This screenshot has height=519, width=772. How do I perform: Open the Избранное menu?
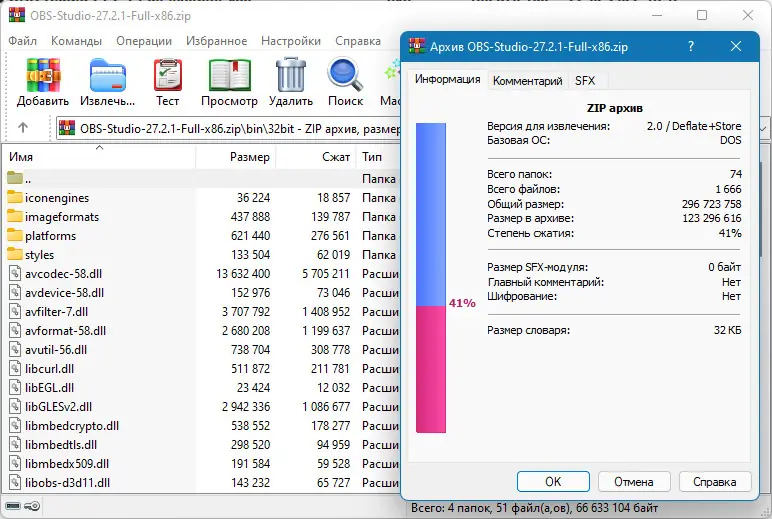216,41
